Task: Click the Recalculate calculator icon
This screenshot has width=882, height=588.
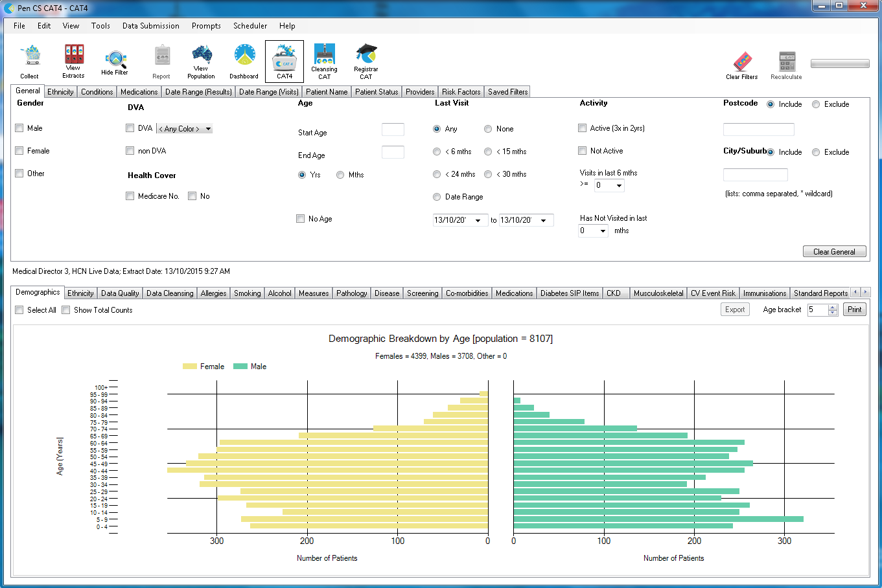Action: click(x=787, y=62)
